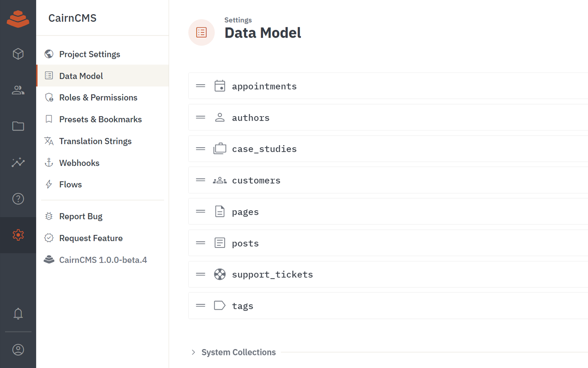Click the CairnCMS project title
Image resolution: width=588 pixels, height=368 pixels.
(x=72, y=18)
